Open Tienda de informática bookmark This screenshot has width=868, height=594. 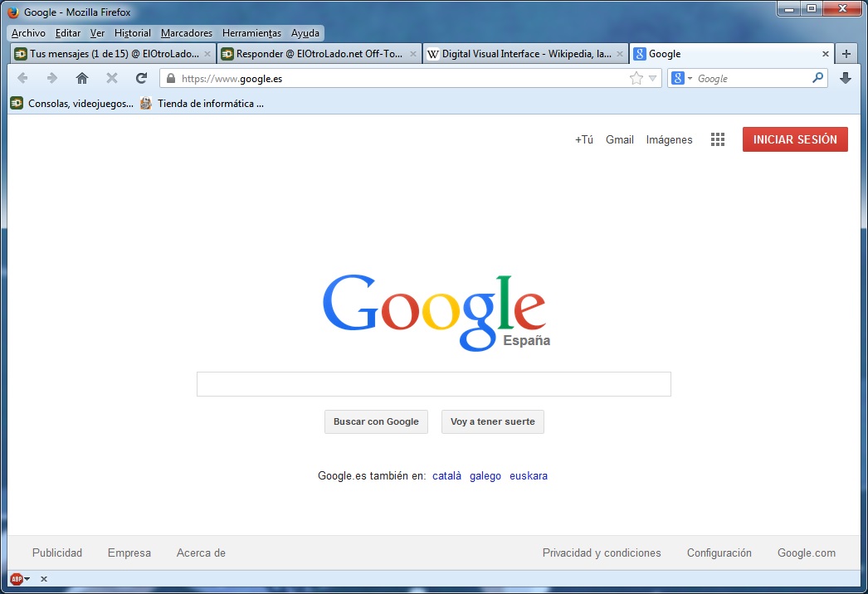(x=202, y=104)
